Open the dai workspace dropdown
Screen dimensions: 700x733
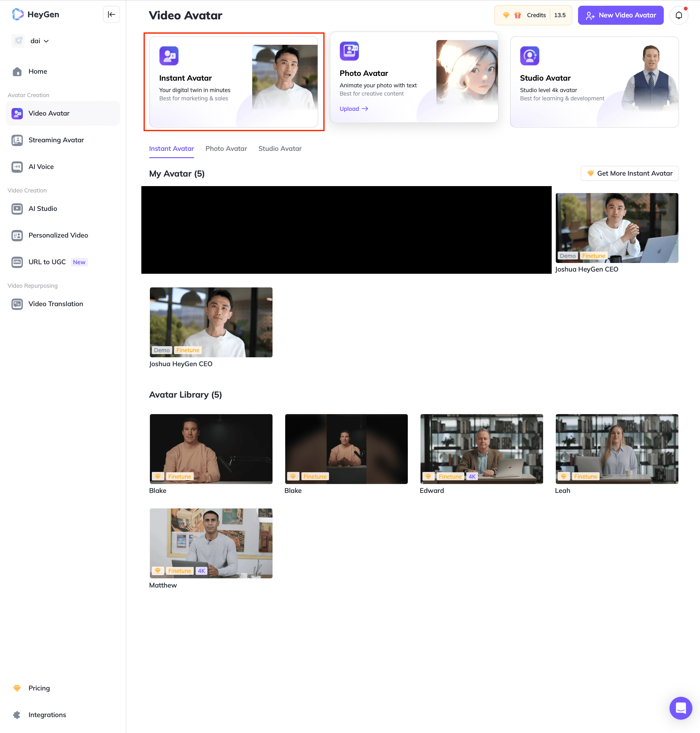pos(40,41)
